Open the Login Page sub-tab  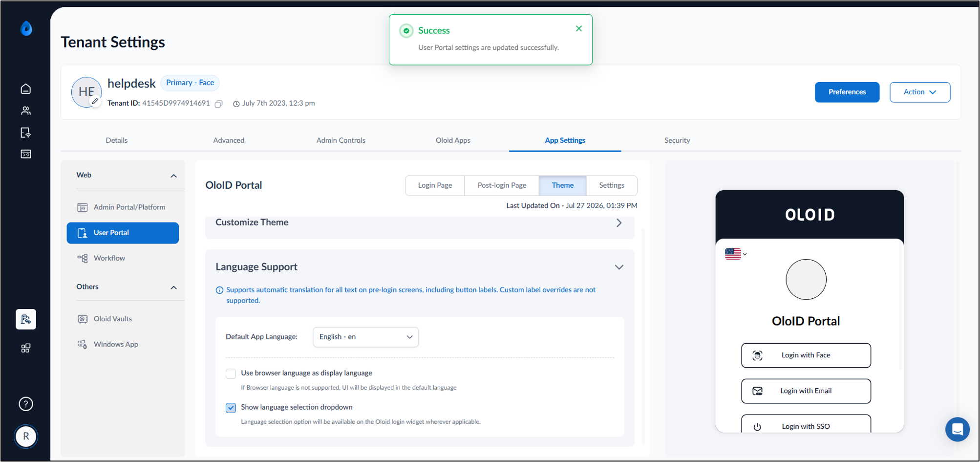tap(435, 186)
